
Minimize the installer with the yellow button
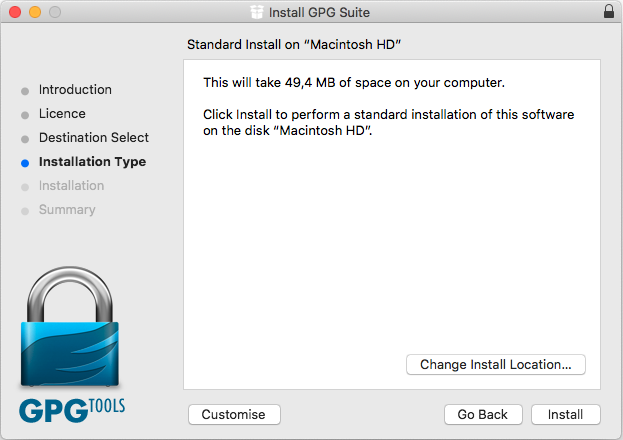coord(35,12)
